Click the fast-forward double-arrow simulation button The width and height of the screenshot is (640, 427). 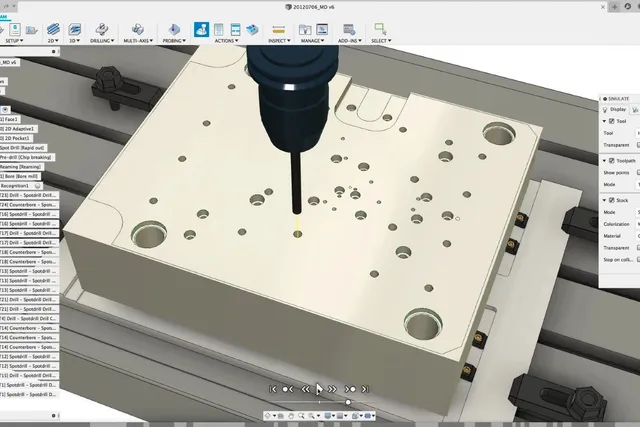[x=333, y=389]
